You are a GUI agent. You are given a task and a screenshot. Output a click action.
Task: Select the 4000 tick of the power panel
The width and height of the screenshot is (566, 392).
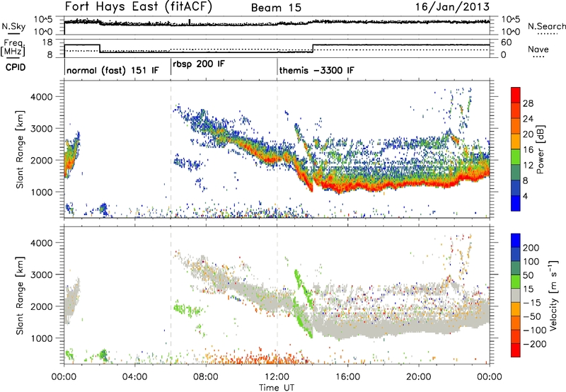point(42,97)
